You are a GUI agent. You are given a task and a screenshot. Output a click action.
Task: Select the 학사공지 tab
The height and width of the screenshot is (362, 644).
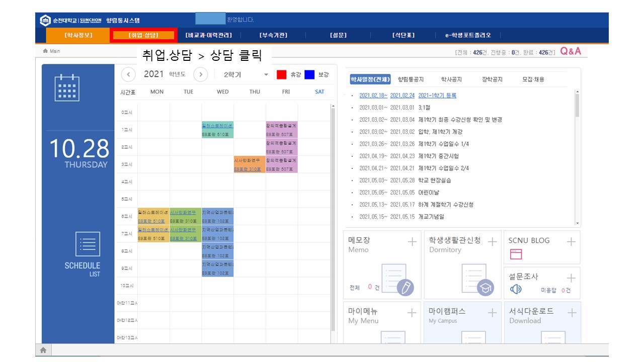451,79
